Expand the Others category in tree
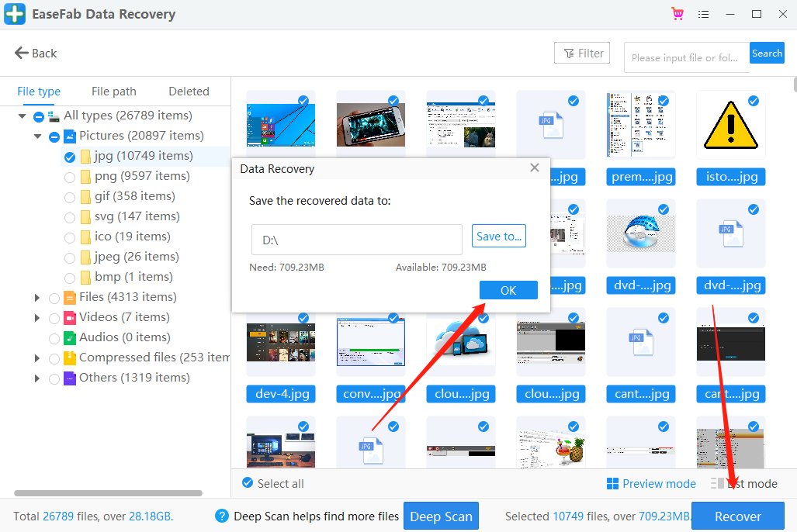This screenshot has width=797, height=532. pyautogui.click(x=37, y=378)
